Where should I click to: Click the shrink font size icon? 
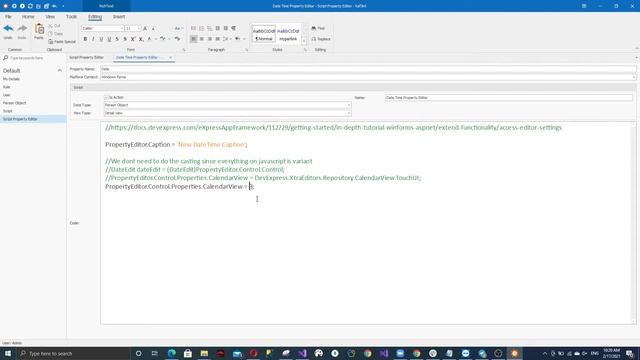pyautogui.click(x=153, y=29)
